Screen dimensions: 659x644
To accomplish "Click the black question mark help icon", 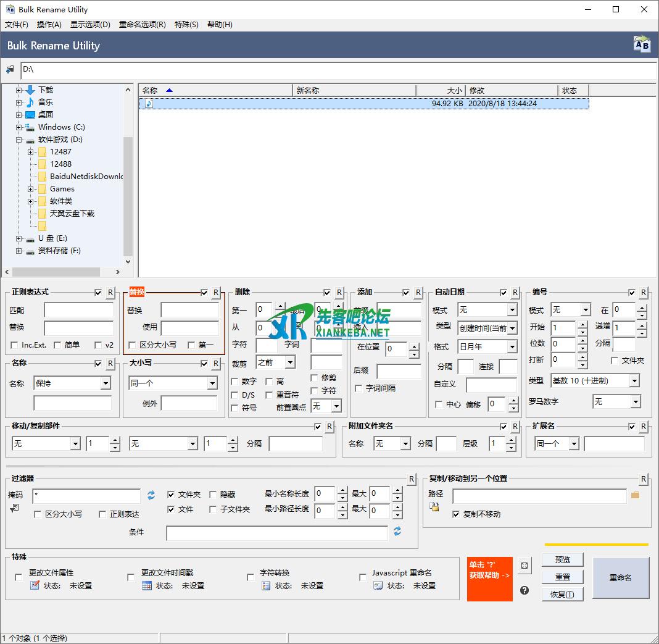I will tap(524, 590).
